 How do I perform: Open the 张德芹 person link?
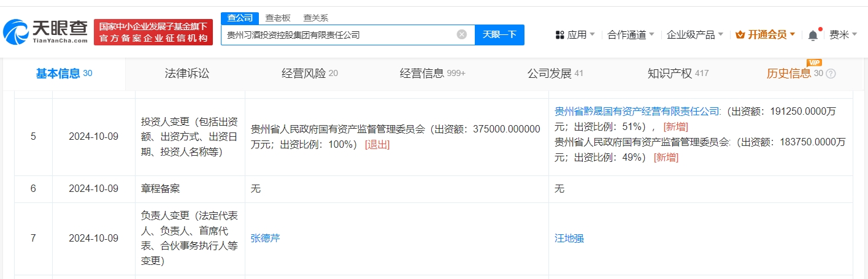coord(265,238)
